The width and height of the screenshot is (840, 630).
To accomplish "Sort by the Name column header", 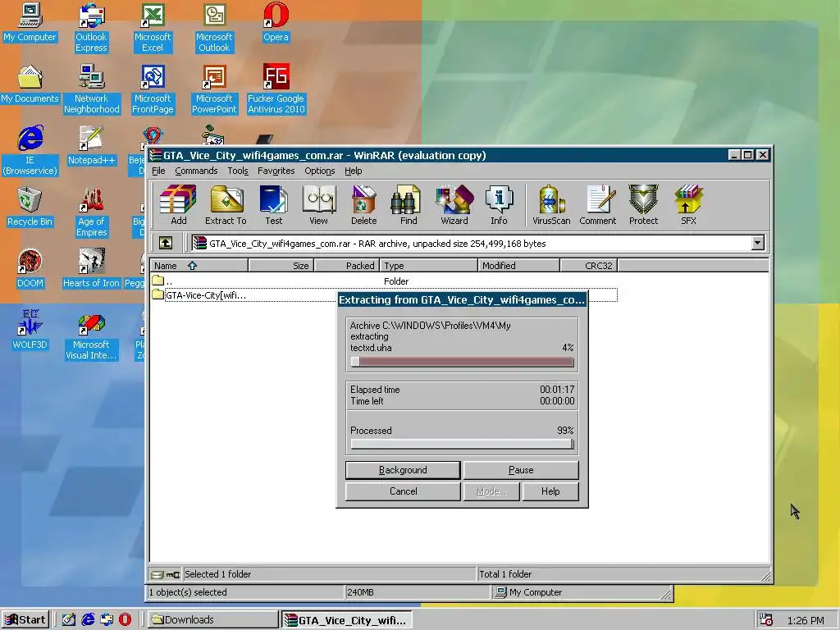I will pos(199,265).
